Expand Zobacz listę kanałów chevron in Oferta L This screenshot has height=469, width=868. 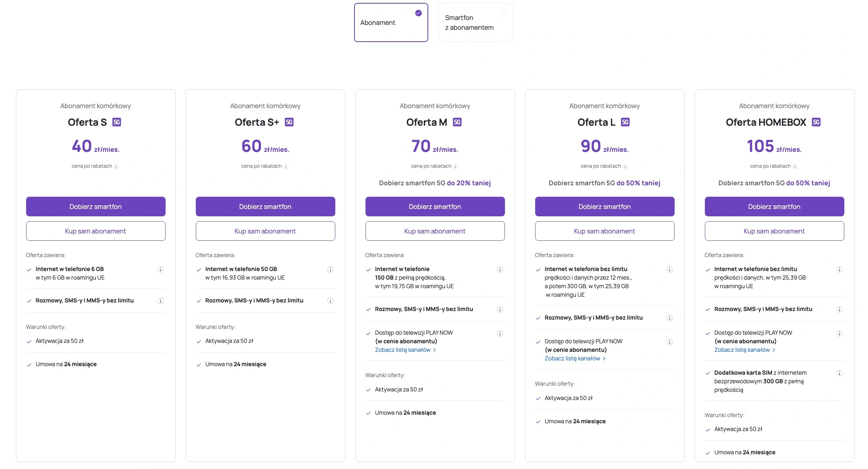tap(604, 359)
